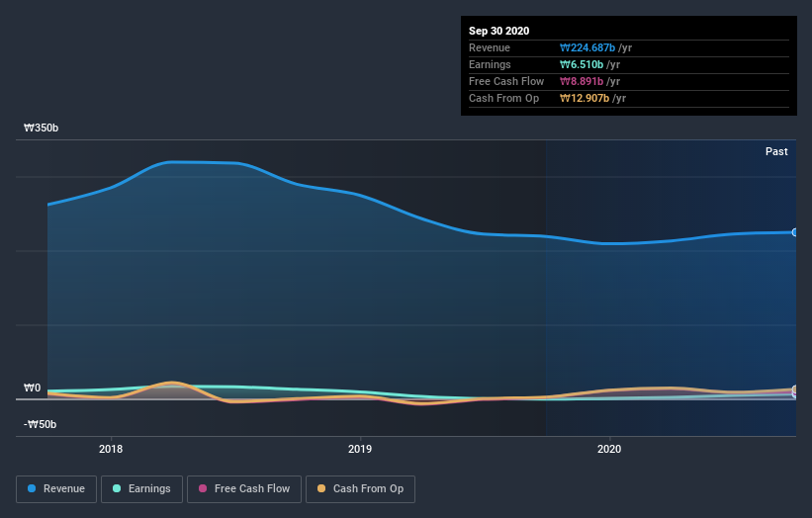Click the Sep 30 2020 tooltip date
This screenshot has height=518, width=812.
[x=498, y=31]
